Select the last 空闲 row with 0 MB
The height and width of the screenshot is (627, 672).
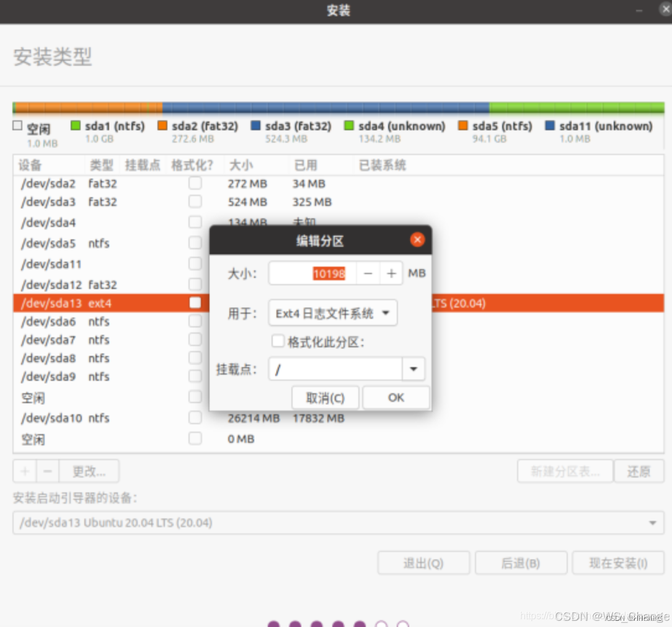(x=338, y=438)
